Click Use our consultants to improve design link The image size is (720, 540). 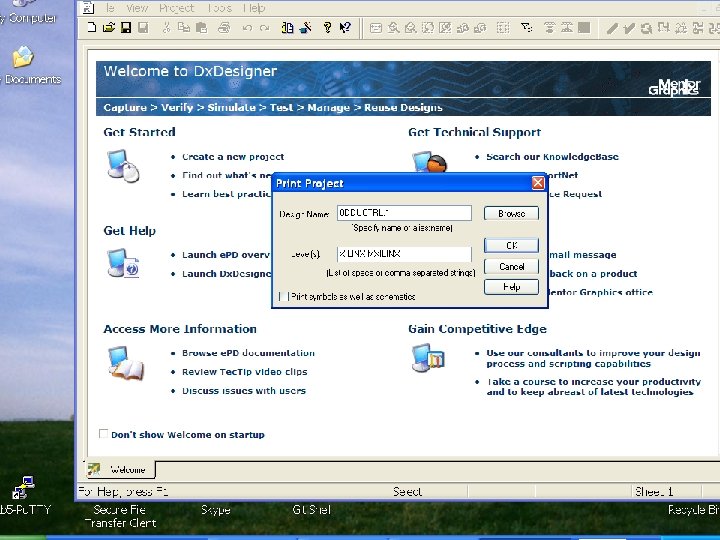click(x=593, y=358)
